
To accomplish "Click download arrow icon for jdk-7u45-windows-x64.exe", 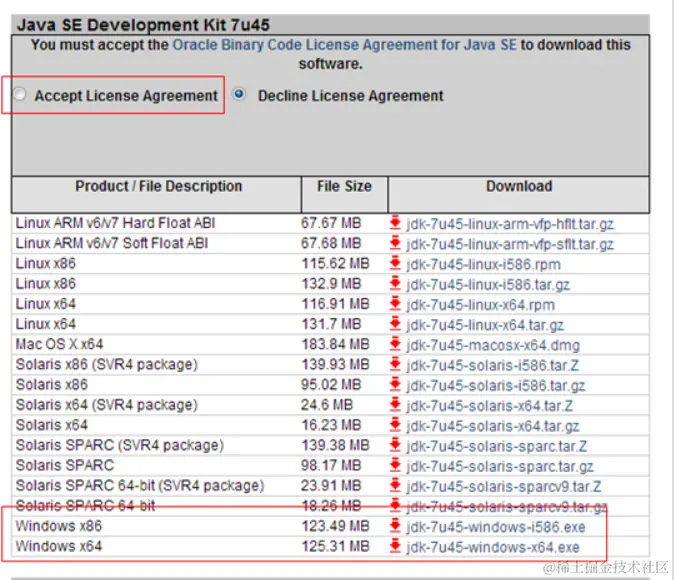I will point(395,546).
